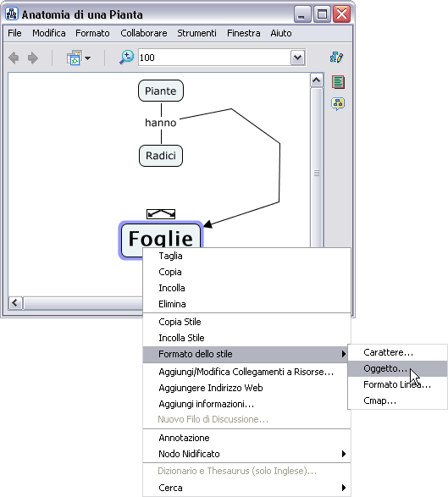Image resolution: width=448 pixels, height=497 pixels.
Task: Expand the views icon dropdown arrow
Action: 88,58
